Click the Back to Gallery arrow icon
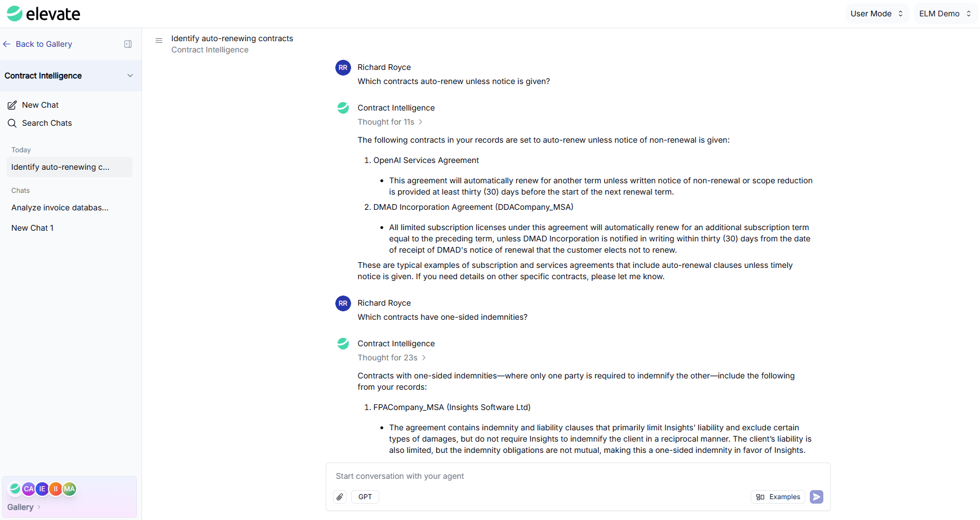980x520 pixels. [x=7, y=44]
